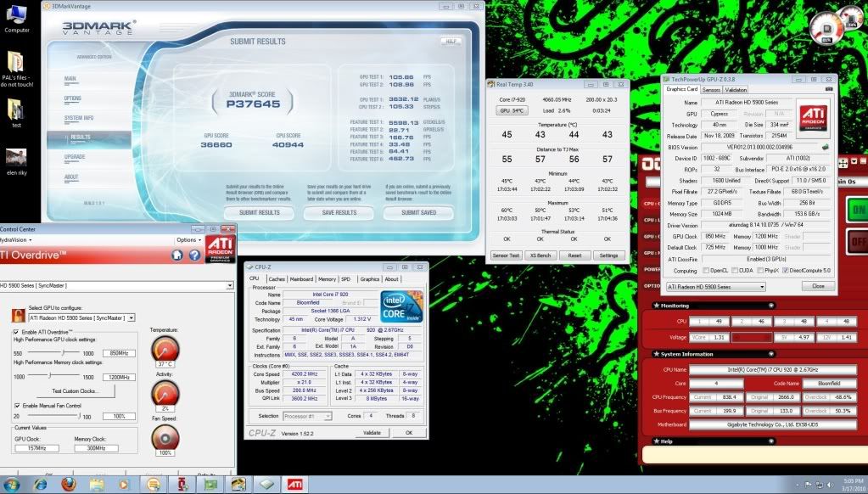Expand the Help section on red panel

pyautogui.click(x=771, y=441)
